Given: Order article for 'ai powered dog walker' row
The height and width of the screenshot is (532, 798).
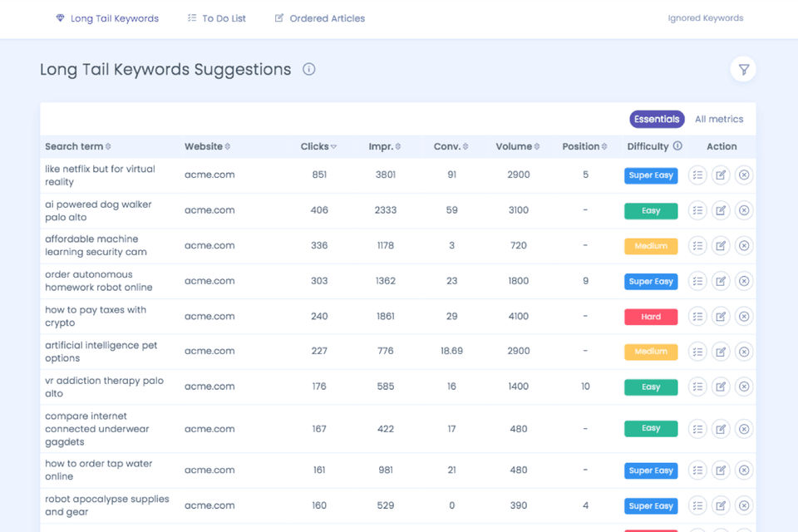Looking at the screenshot, I should point(721,210).
